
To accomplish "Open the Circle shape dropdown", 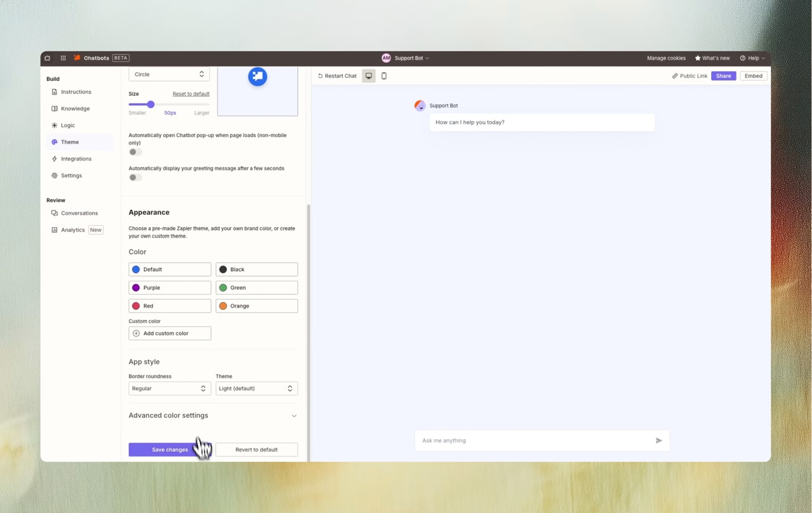I will tap(169, 74).
